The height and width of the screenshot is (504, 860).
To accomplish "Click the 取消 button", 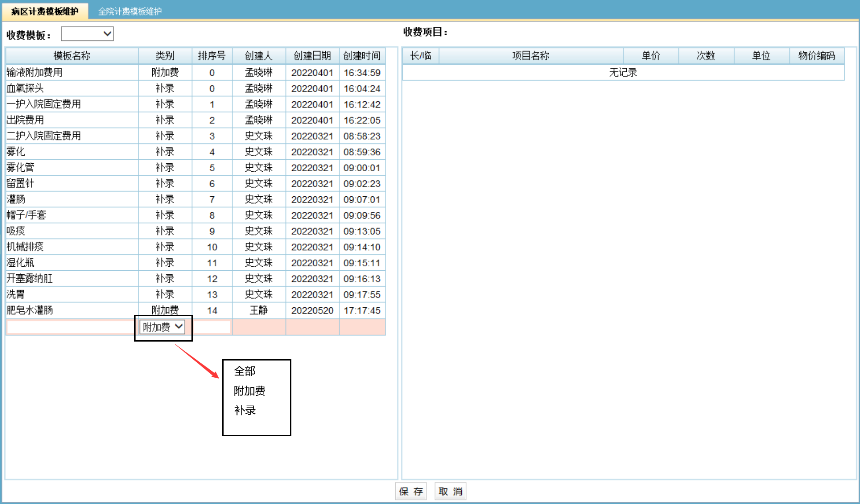I will [x=450, y=491].
